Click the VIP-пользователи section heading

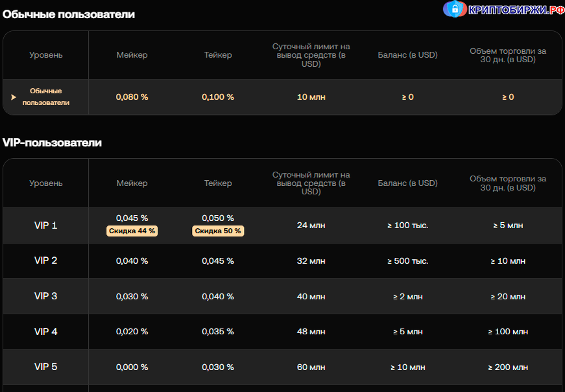tap(53, 143)
